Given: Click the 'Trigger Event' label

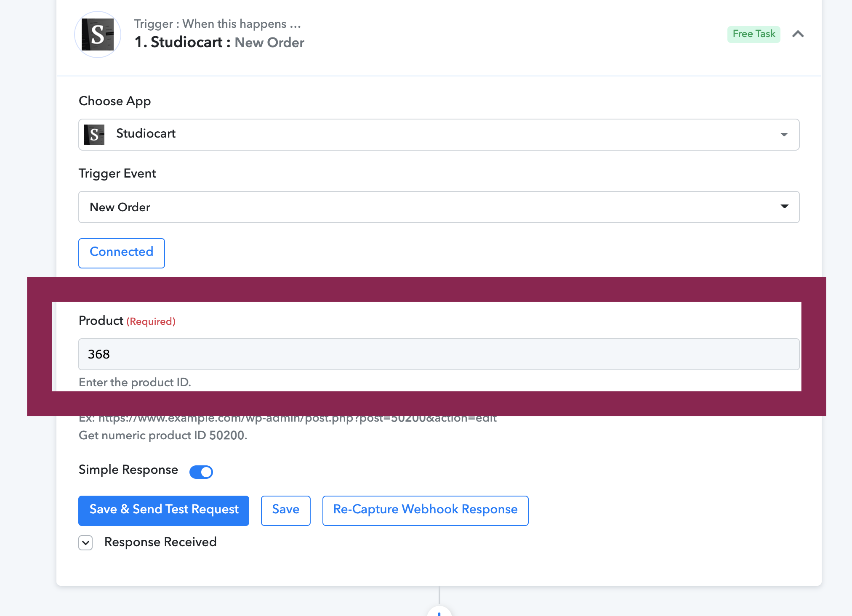Looking at the screenshot, I should 117,173.
